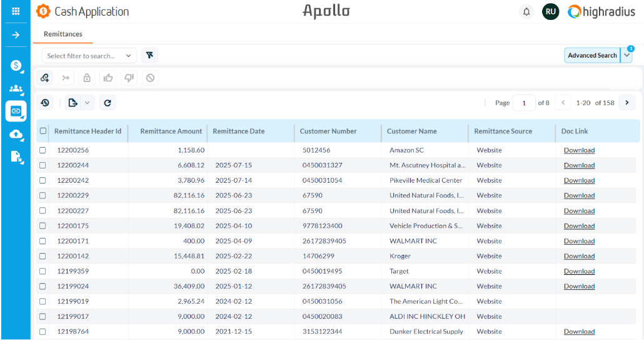Open the customers group sidebar icon
Viewport: 644px width, 340px height.
pyautogui.click(x=16, y=88)
